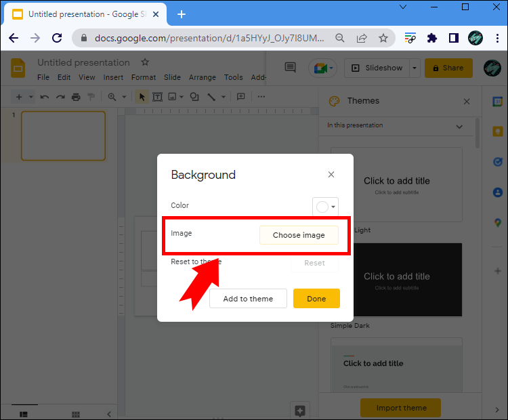Click the Share button
The image size is (508, 420).
[x=448, y=68]
